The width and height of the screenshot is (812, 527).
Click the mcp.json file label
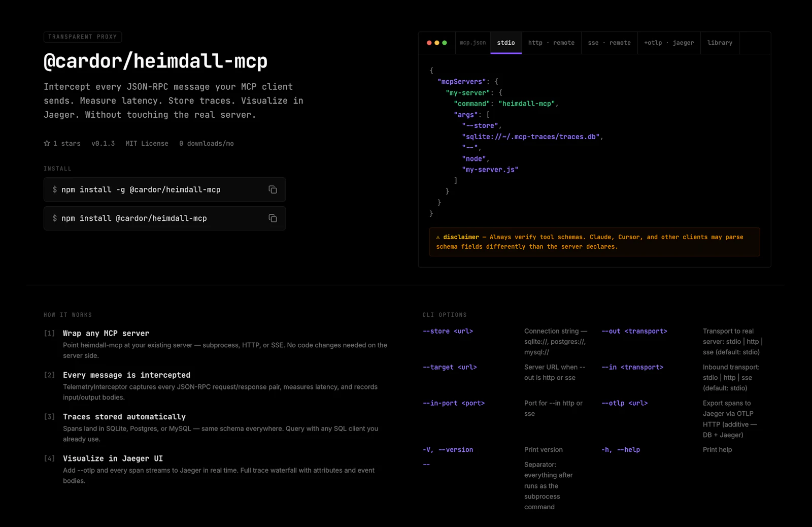pyautogui.click(x=473, y=43)
